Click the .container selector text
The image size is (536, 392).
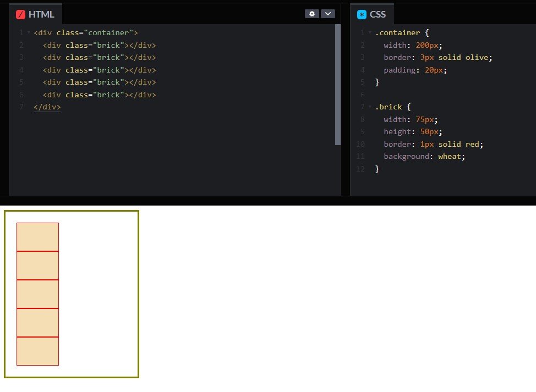click(x=397, y=33)
